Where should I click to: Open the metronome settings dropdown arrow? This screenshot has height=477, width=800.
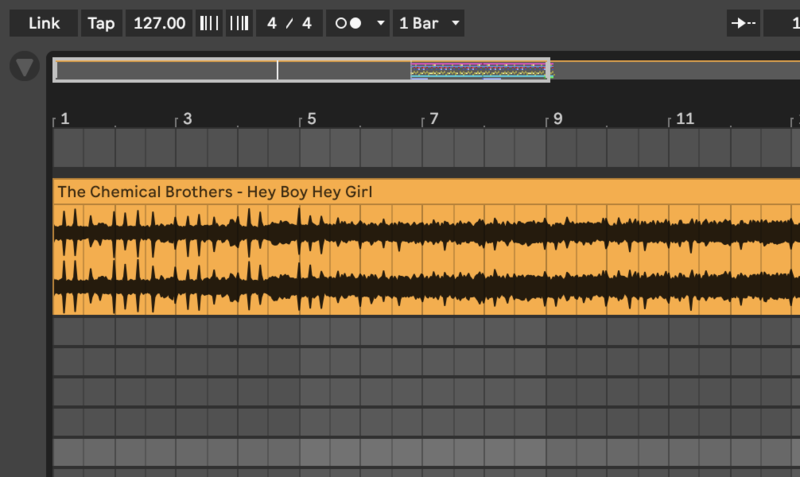click(381, 23)
